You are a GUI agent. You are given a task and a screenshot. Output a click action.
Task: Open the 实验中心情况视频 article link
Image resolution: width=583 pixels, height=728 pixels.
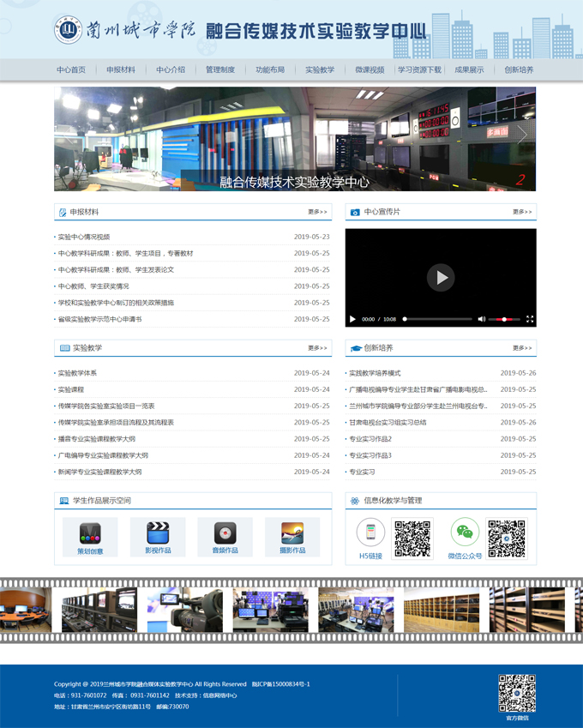click(84, 237)
